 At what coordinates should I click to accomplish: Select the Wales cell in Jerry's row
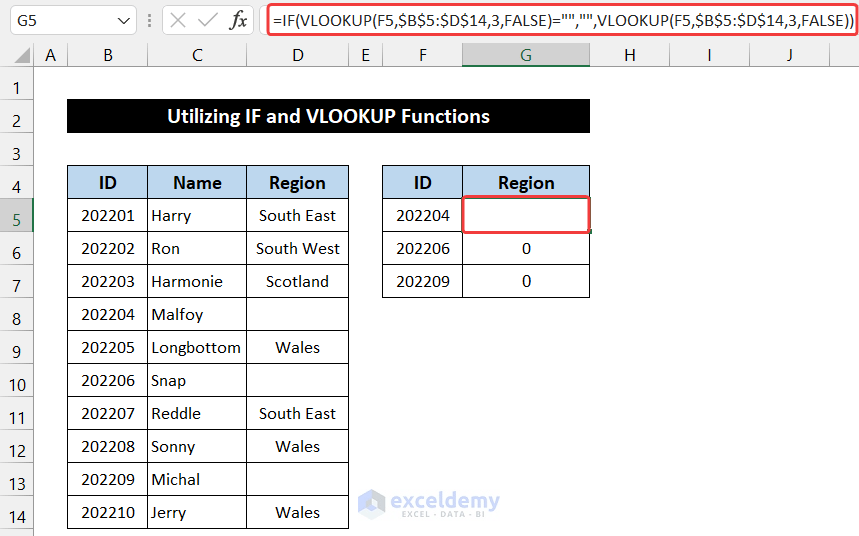coord(297,512)
